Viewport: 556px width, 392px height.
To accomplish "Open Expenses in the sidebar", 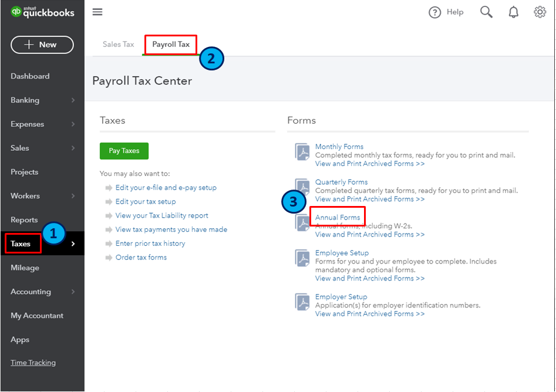I will click(28, 124).
